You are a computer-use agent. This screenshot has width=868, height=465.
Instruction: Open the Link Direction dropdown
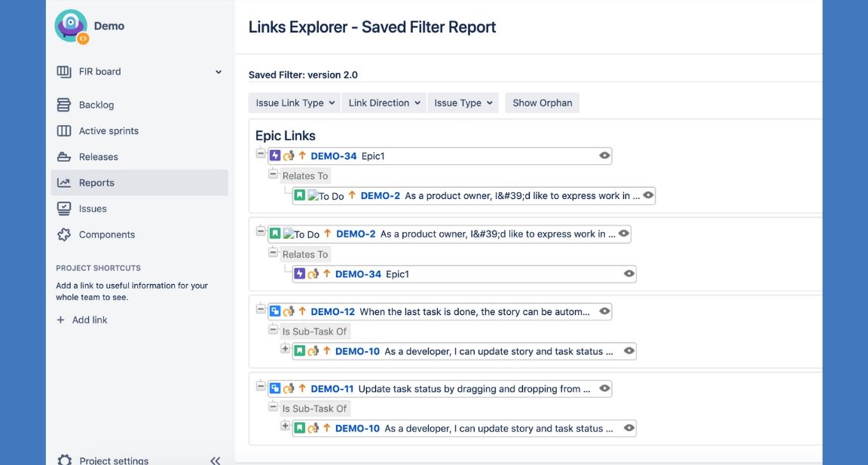[384, 103]
